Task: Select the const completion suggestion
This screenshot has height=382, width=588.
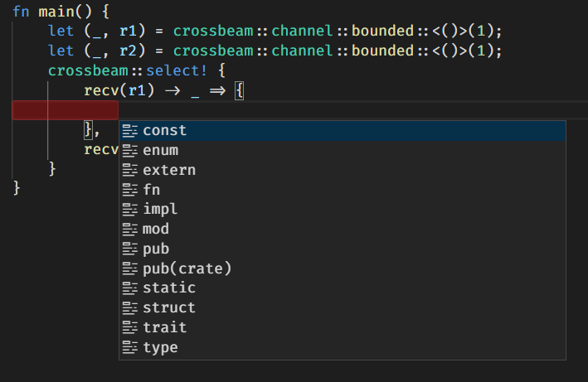Action: coord(343,131)
